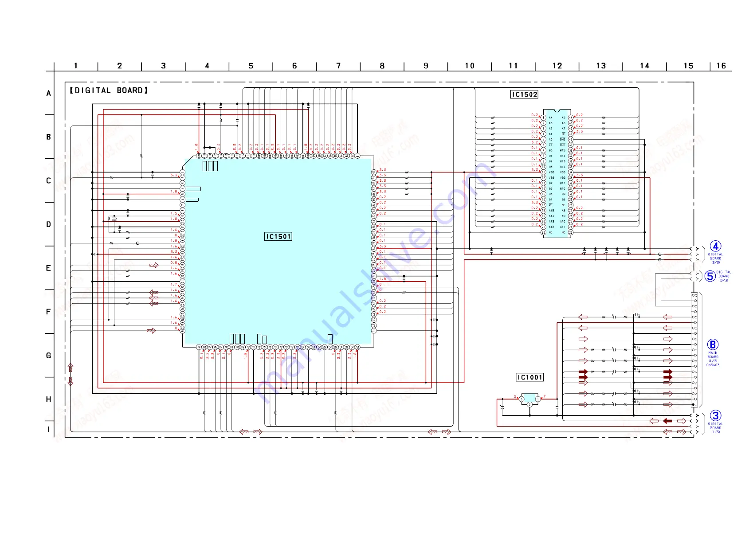This screenshot has width=745, height=560.
Task: Click the CN5403 connector label
Action: (x=713, y=365)
